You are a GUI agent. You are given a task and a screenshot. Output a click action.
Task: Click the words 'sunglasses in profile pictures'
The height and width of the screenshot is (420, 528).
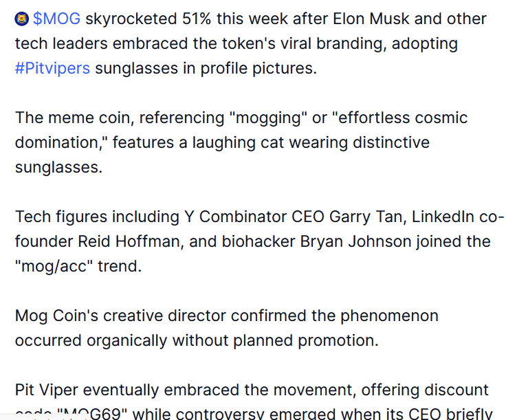[206, 68]
